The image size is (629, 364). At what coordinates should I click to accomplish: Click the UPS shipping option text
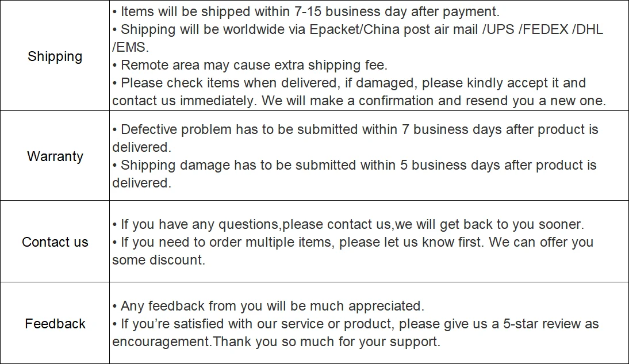point(499,29)
